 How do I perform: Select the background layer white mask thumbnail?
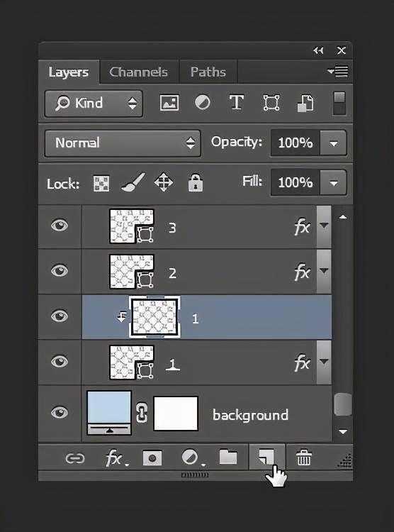click(176, 414)
